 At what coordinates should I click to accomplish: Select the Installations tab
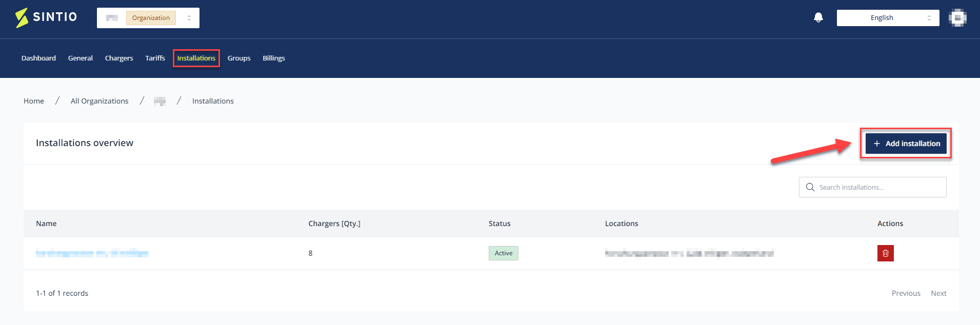click(196, 58)
